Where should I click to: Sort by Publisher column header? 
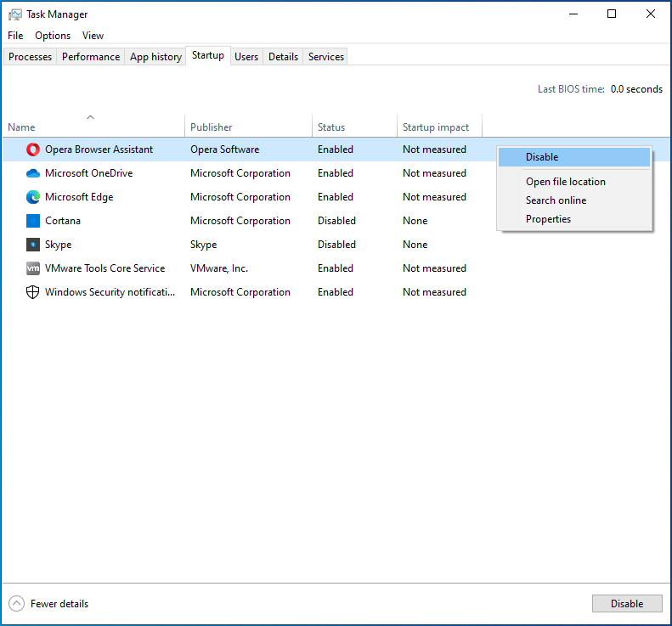[x=212, y=127]
